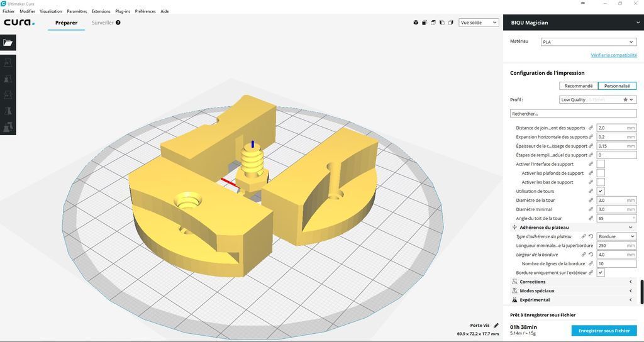Click link icon for Expansion horizontale des supports

click(x=591, y=136)
